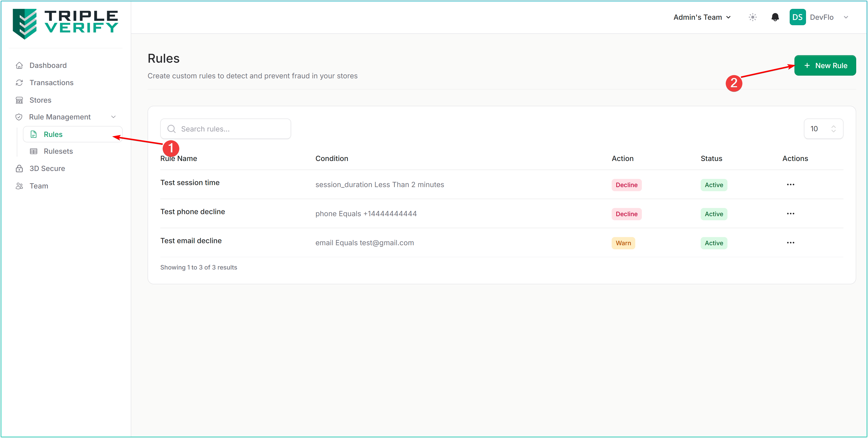Viewport: 868px width, 438px height.
Task: Open the Rulesets submenu item
Action: click(58, 151)
